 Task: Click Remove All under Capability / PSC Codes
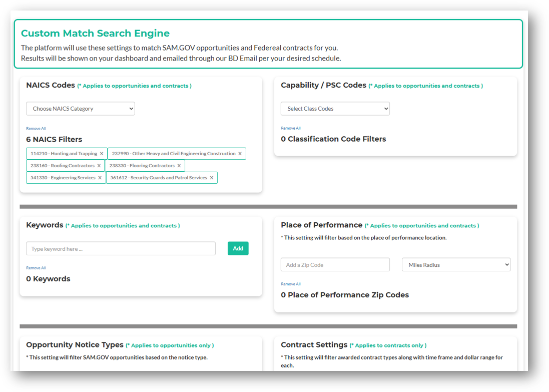291,128
